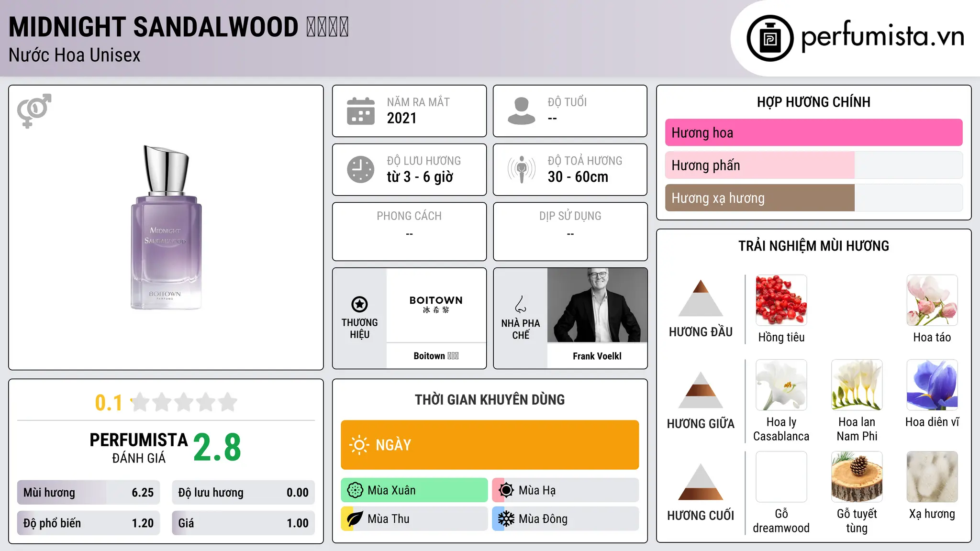
Task: Open the Hoa ly Casablanca note image
Action: (781, 385)
